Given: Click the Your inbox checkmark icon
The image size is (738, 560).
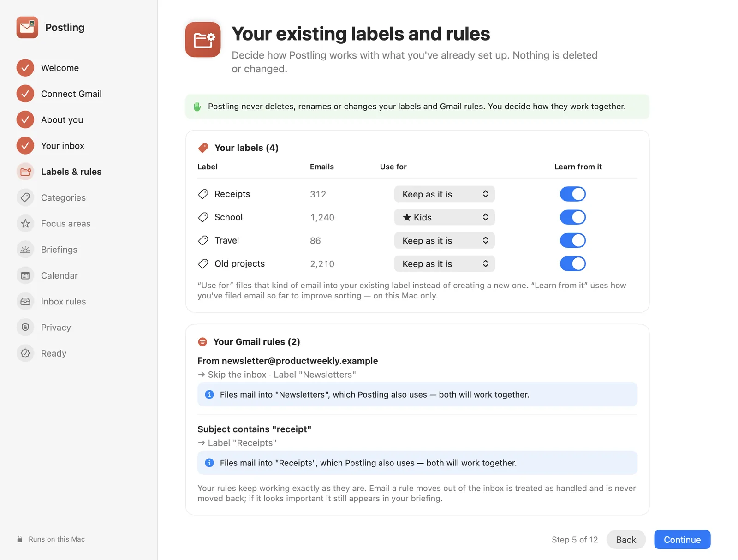Looking at the screenshot, I should pos(25,146).
